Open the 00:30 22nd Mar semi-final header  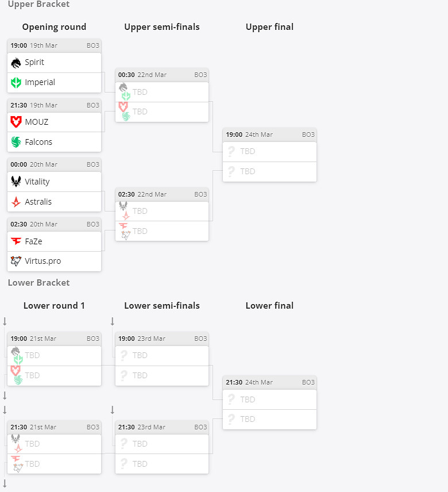coord(161,75)
